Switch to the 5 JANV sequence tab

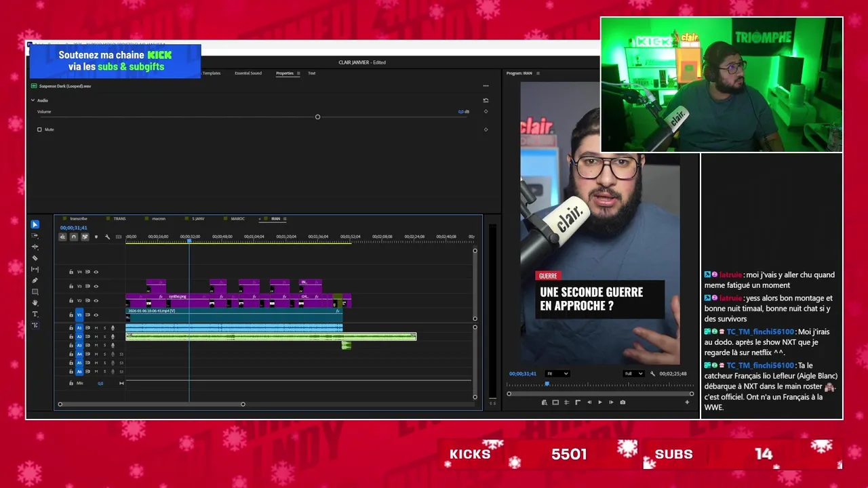click(198, 219)
